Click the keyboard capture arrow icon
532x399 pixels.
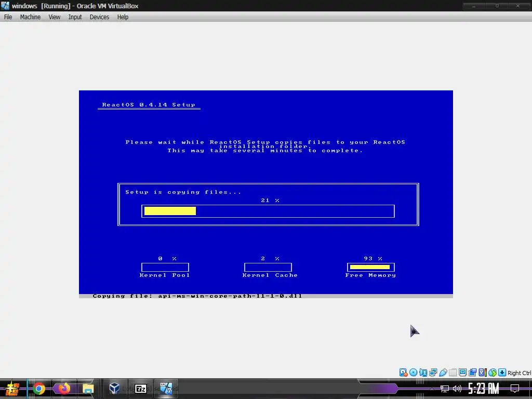point(502,373)
